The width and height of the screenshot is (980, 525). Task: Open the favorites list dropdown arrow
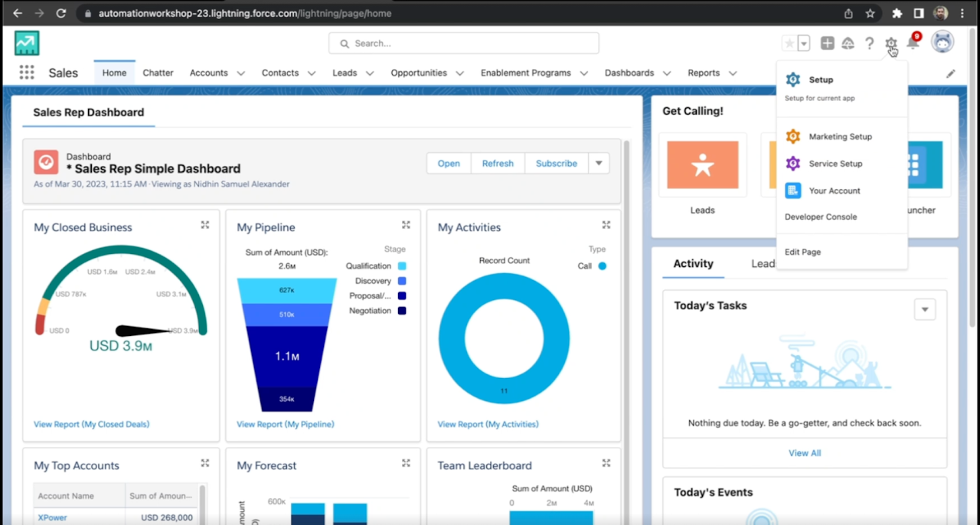(804, 44)
